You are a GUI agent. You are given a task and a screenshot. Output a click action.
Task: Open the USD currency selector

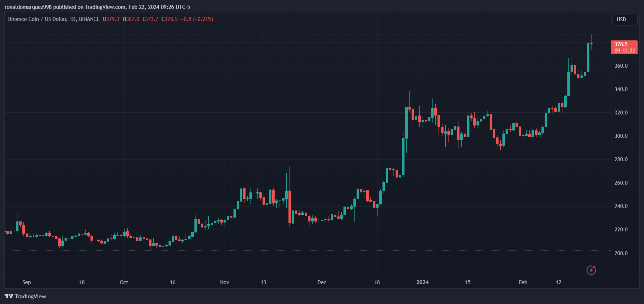[625, 19]
